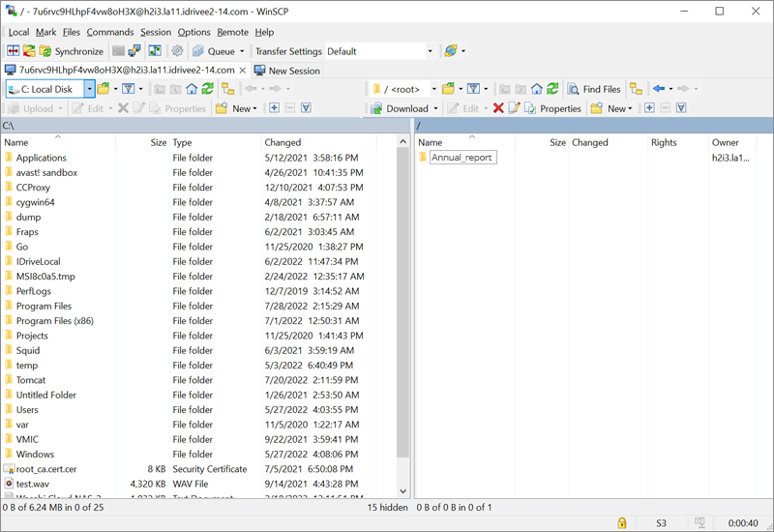
Task: Go to local home directory icon
Action: click(x=192, y=89)
